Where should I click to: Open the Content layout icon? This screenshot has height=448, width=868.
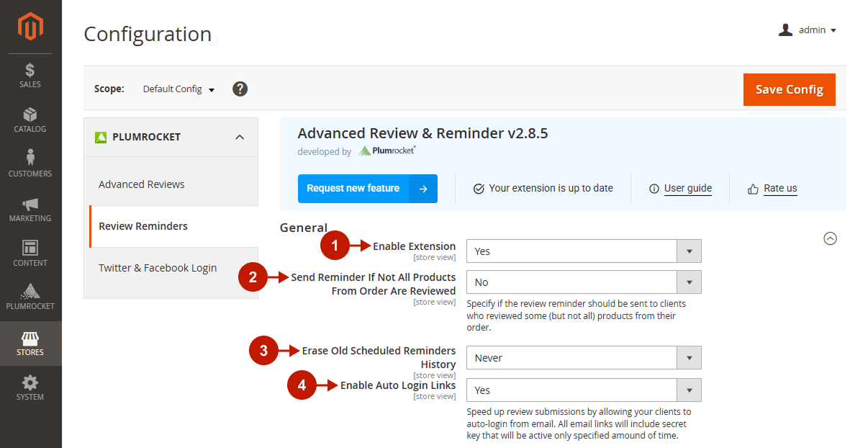click(30, 248)
